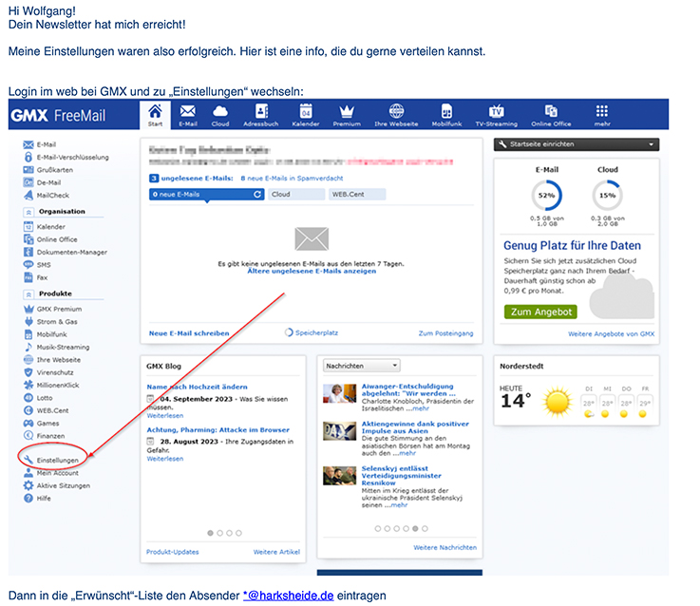The height and width of the screenshot is (606, 700).
Task: Click the De-Mail icon in sidebar
Action: click(28, 182)
